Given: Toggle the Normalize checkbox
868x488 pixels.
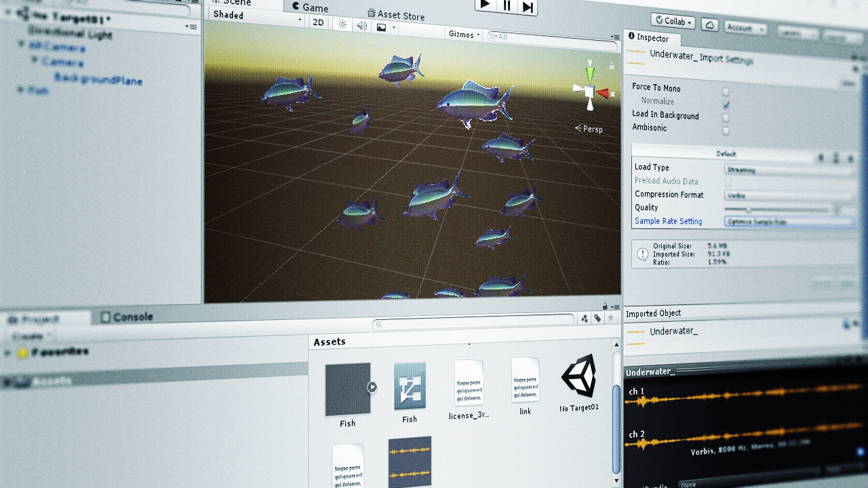Looking at the screenshot, I should [726, 104].
